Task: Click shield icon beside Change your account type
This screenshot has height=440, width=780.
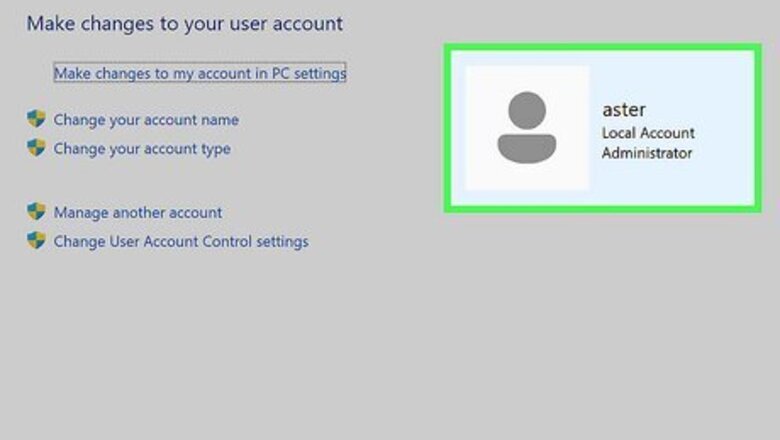Action: tap(36, 148)
